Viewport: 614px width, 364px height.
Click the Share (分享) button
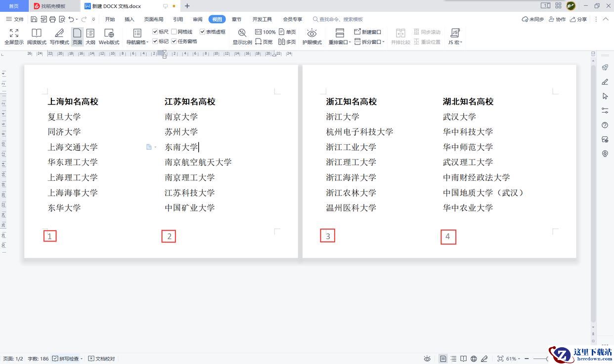(x=579, y=19)
